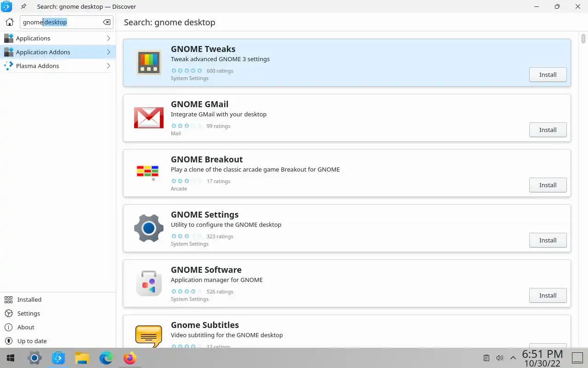Click the About info icon

[8, 327]
